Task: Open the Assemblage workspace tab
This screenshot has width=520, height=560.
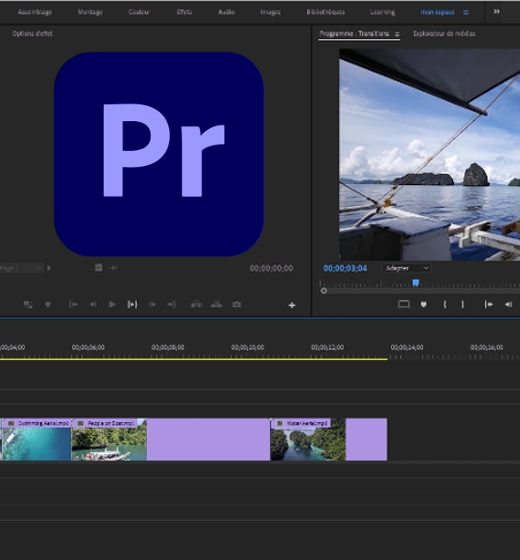Action: point(35,12)
